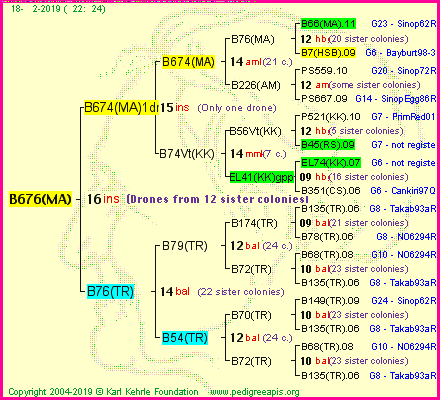Select the B226(AM) entry
Image resolution: width=440 pixels, height=400 pixels.
(x=256, y=85)
